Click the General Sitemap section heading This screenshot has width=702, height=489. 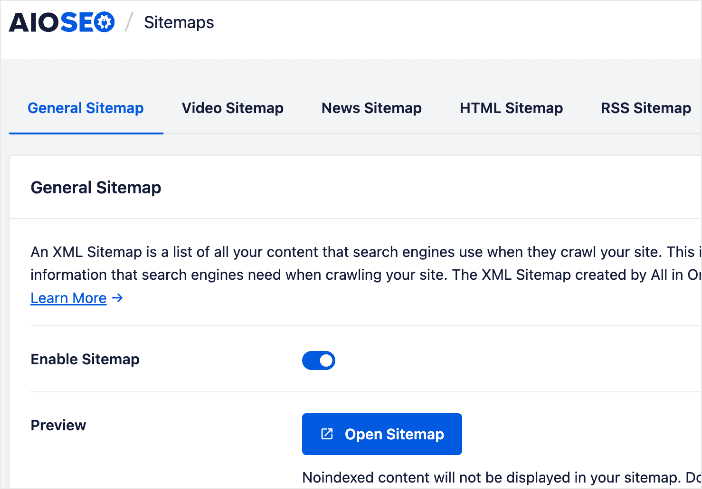[x=96, y=187]
